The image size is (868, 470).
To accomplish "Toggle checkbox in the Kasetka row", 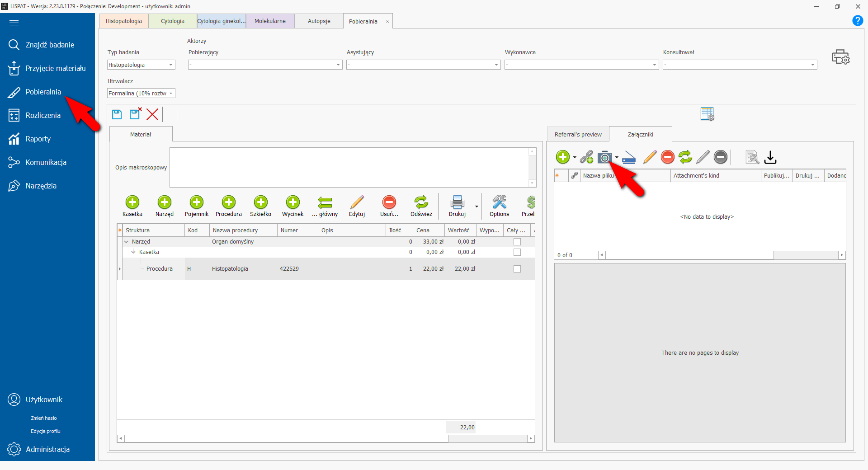I will coord(517,252).
